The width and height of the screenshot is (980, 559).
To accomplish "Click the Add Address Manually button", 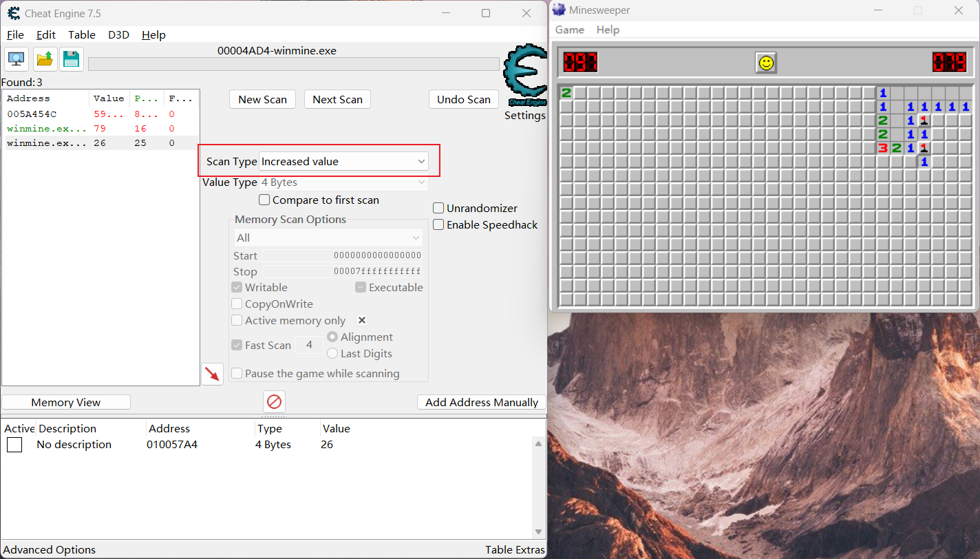I will (x=481, y=402).
